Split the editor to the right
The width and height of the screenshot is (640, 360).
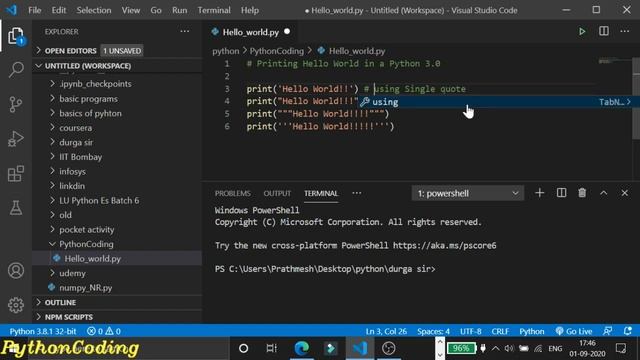pyautogui.click(x=604, y=31)
